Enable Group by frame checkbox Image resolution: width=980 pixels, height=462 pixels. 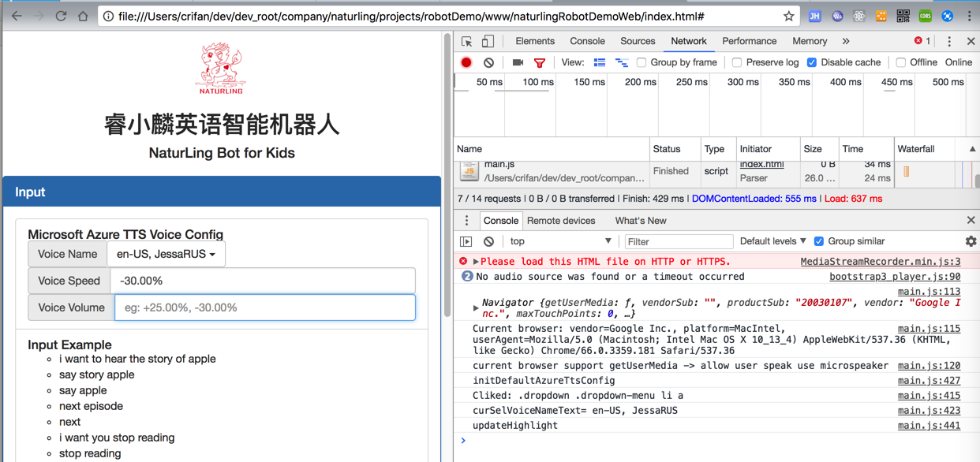pyautogui.click(x=641, y=62)
